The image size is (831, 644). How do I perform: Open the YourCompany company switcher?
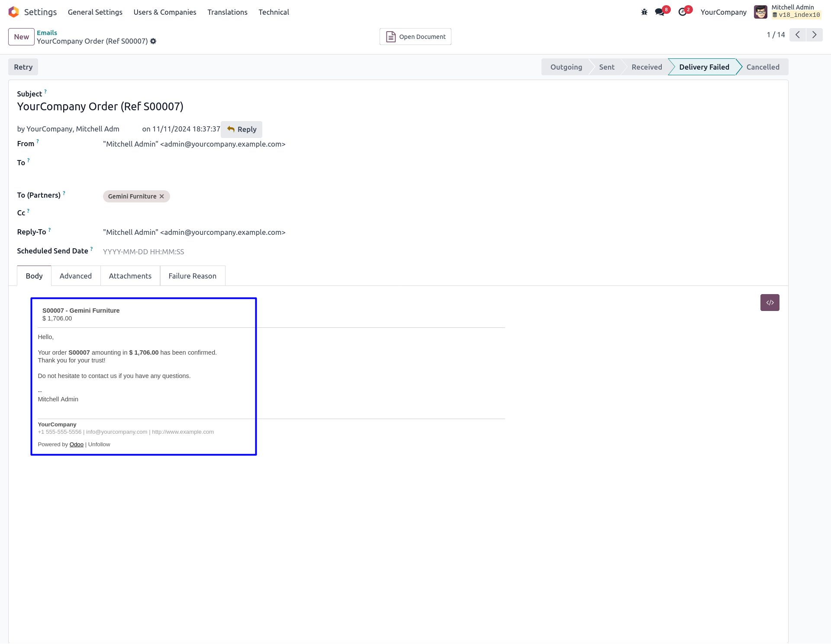pyautogui.click(x=723, y=12)
